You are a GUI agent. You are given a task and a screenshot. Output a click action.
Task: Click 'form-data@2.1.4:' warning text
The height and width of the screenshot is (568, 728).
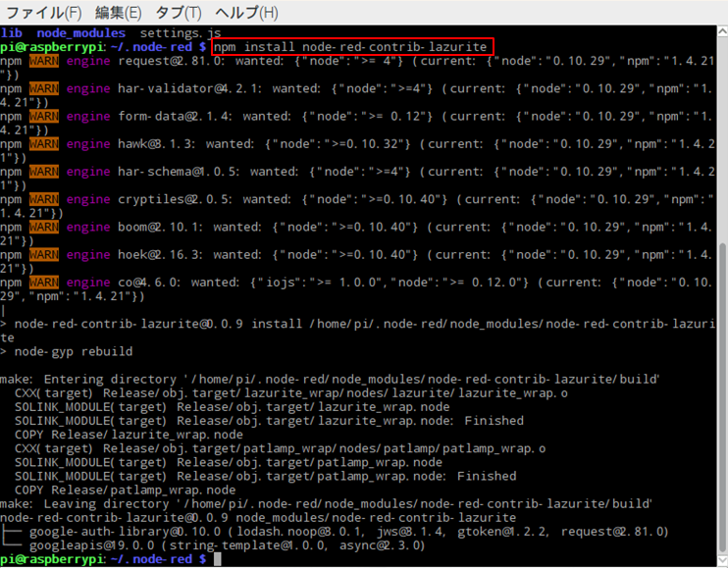click(175, 116)
